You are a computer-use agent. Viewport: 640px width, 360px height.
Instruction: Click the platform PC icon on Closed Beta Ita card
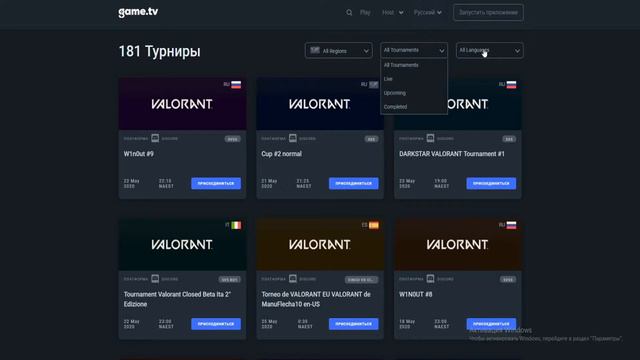155,278
